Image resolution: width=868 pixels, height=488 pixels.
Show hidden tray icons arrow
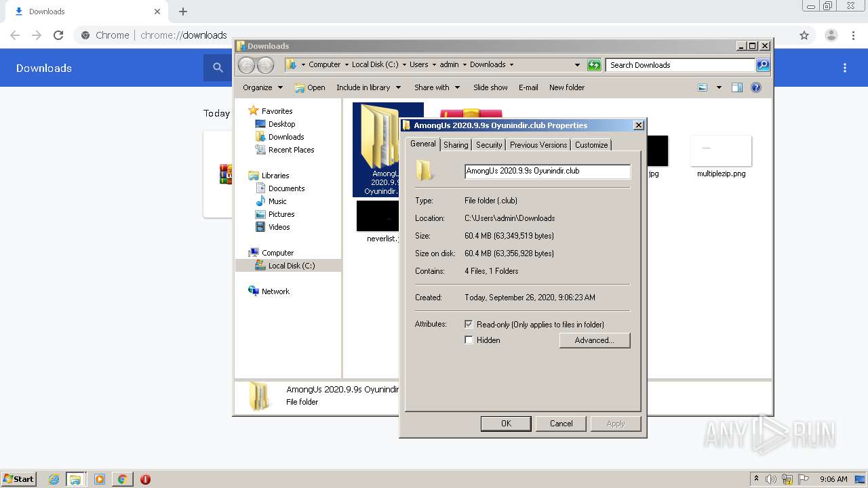[x=756, y=479]
